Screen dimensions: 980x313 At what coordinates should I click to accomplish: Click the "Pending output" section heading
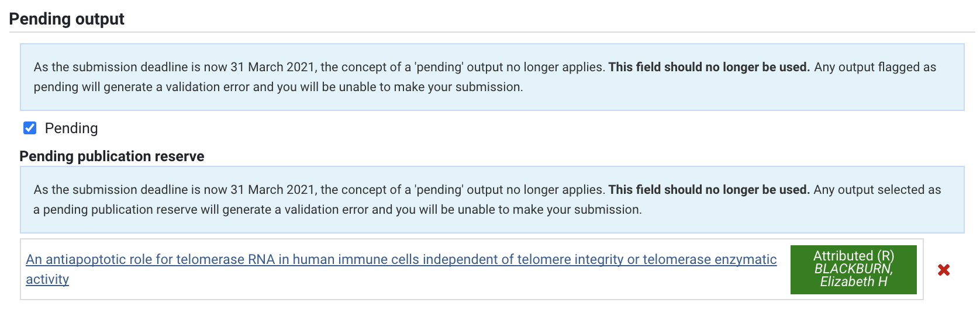[x=67, y=19]
